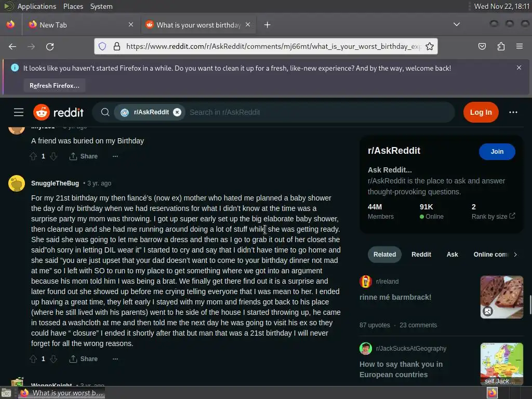
Task: Open the Applications menu
Action: click(37, 6)
